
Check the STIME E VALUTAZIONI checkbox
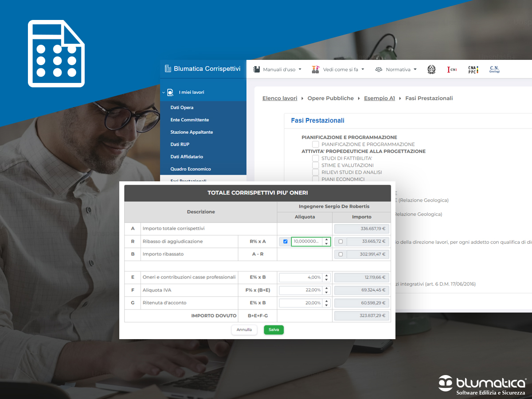[315, 165]
